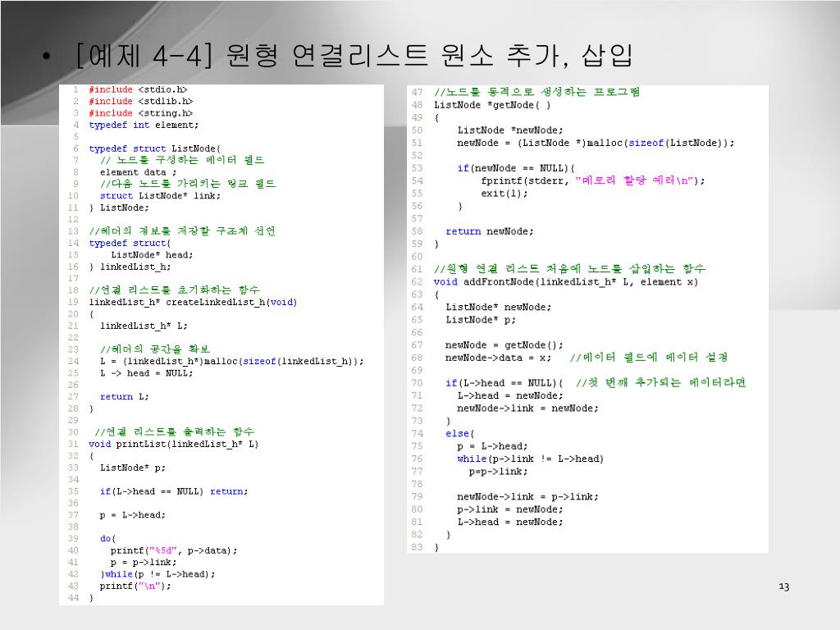Click the green comment on line 23
840x630 pixels.
tap(155, 349)
